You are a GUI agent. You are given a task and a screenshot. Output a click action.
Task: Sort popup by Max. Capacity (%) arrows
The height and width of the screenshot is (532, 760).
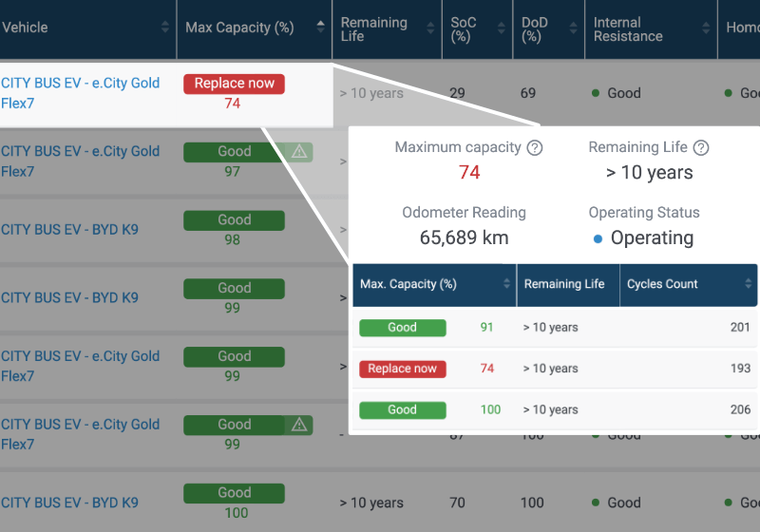pos(506,284)
